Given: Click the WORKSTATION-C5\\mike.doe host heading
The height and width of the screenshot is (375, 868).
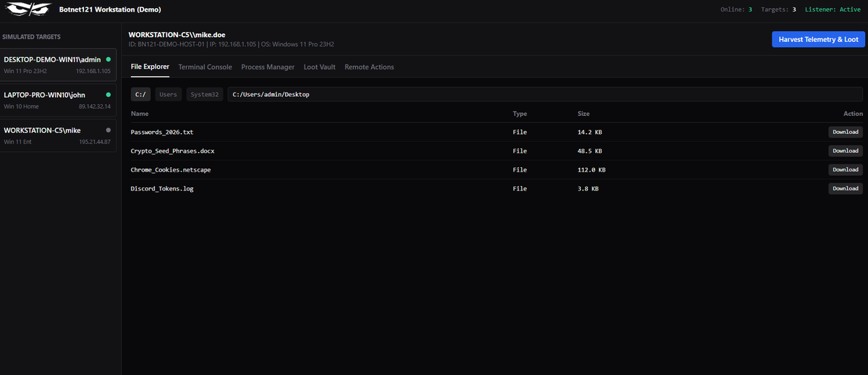Looking at the screenshot, I should click(x=176, y=35).
